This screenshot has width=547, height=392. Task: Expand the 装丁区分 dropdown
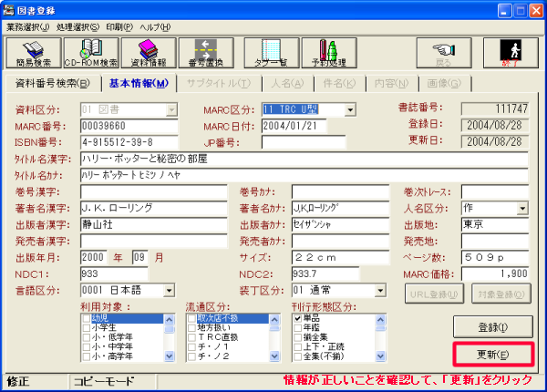coord(380,290)
